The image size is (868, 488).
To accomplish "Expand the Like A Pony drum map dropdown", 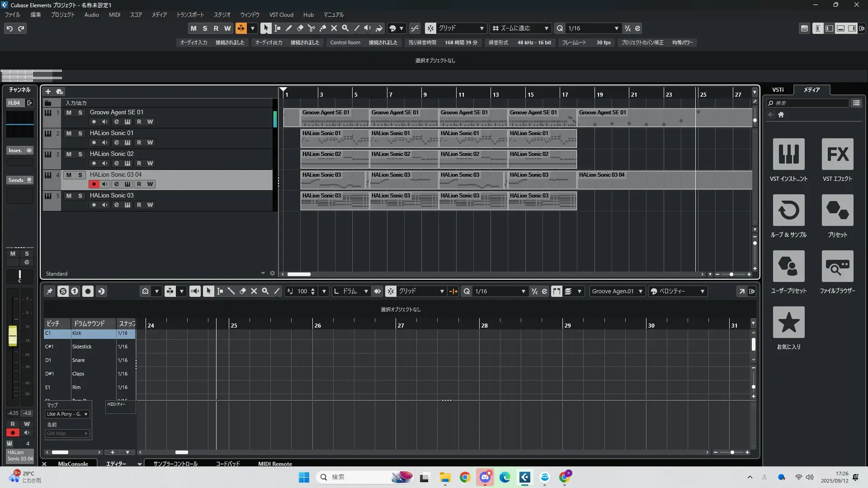I will point(85,414).
